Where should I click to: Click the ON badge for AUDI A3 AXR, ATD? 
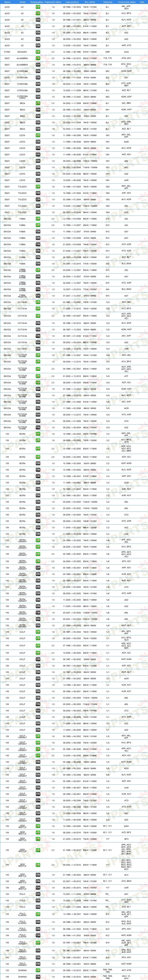38,45
